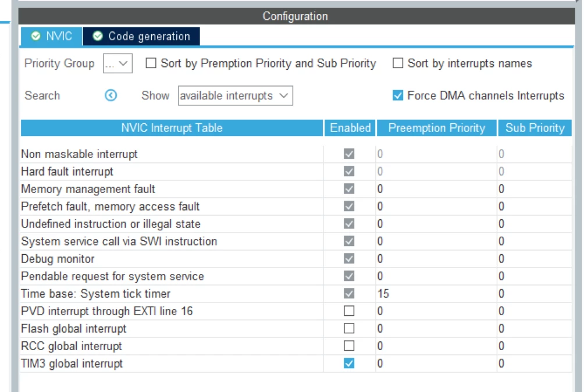Enable the RCC global interrupt checkbox
Viewport: 584px width, 392px height.
pyautogui.click(x=349, y=346)
